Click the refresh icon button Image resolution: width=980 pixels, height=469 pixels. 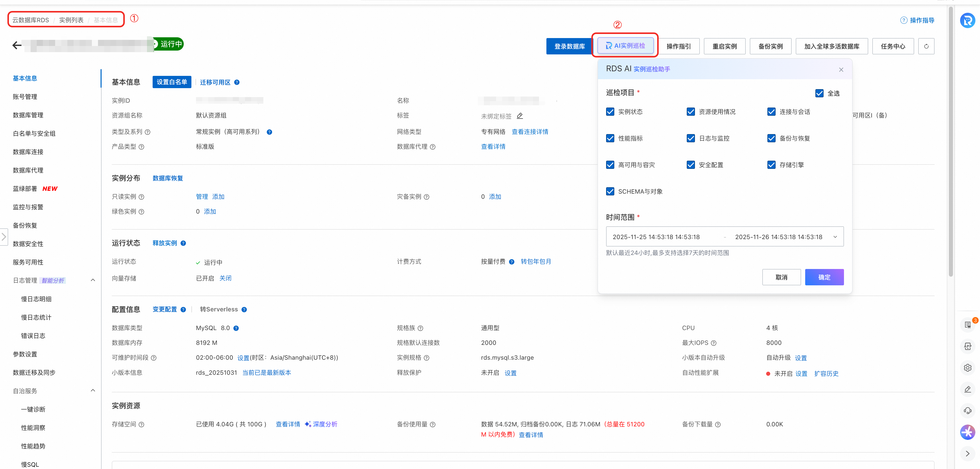(926, 46)
